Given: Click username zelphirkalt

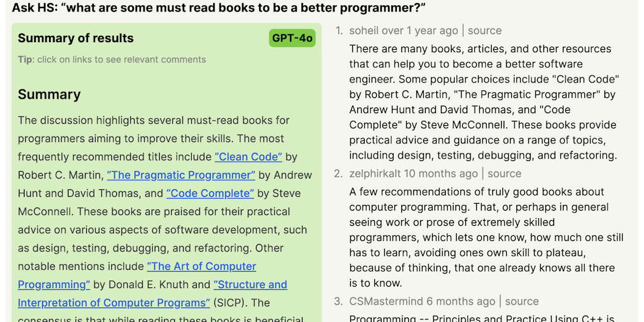Looking at the screenshot, I should [x=375, y=174].
